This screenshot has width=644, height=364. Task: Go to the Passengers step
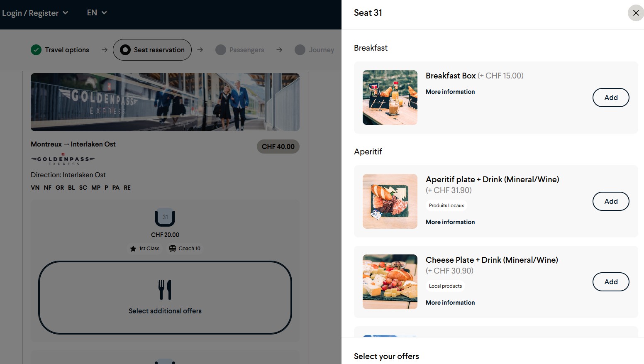coord(240,50)
